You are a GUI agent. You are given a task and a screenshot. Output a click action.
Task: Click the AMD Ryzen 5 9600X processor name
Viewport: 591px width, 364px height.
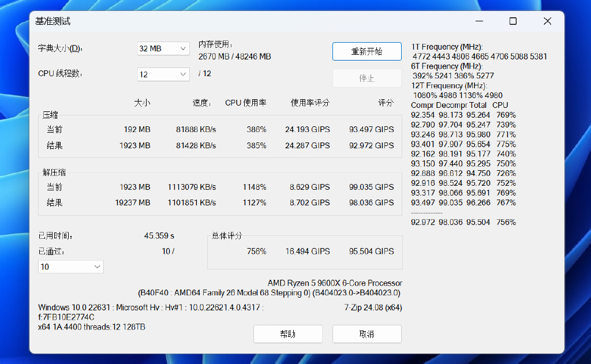tap(335, 283)
